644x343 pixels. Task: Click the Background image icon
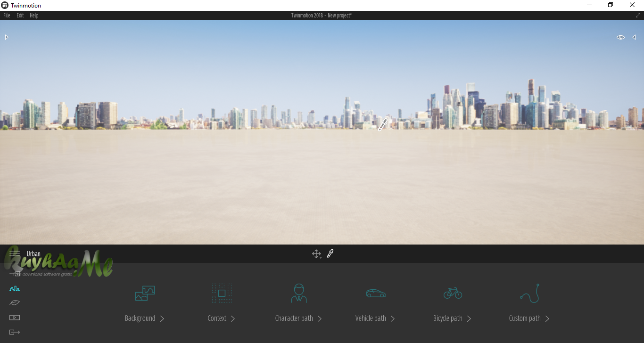point(145,294)
